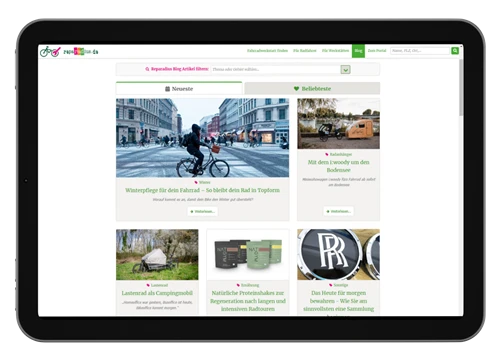Open the 'Fahrradwerkstatt finden' menu item
Viewport: 500px width, 360px height.
pos(267,51)
